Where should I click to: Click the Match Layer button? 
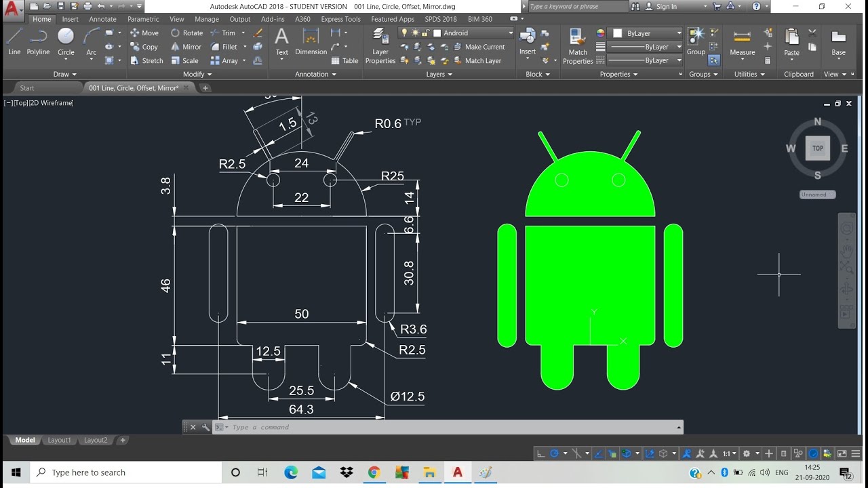coord(477,60)
